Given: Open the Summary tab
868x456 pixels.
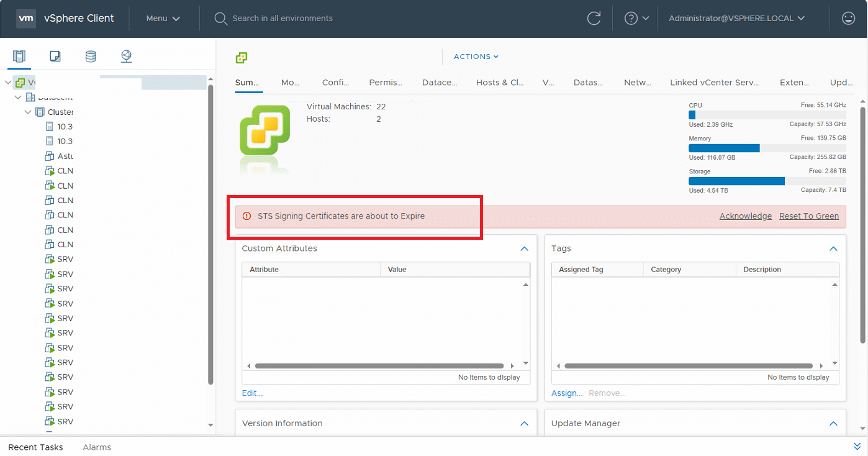Looking at the screenshot, I should pyautogui.click(x=248, y=83).
